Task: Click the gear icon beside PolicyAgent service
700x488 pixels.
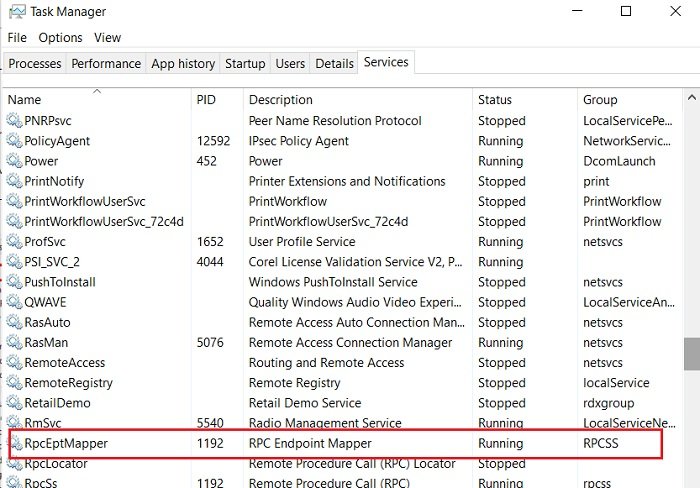Action: [14, 141]
